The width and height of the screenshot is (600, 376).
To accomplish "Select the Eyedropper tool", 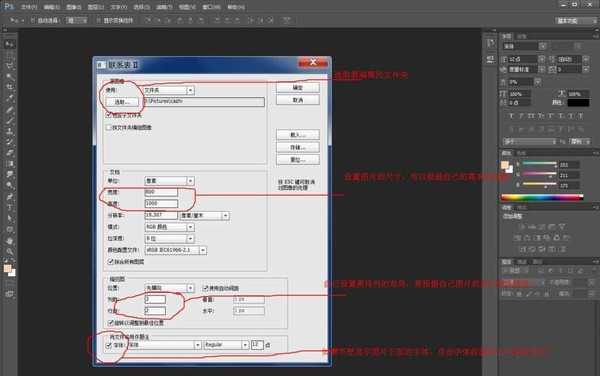I will point(9,98).
